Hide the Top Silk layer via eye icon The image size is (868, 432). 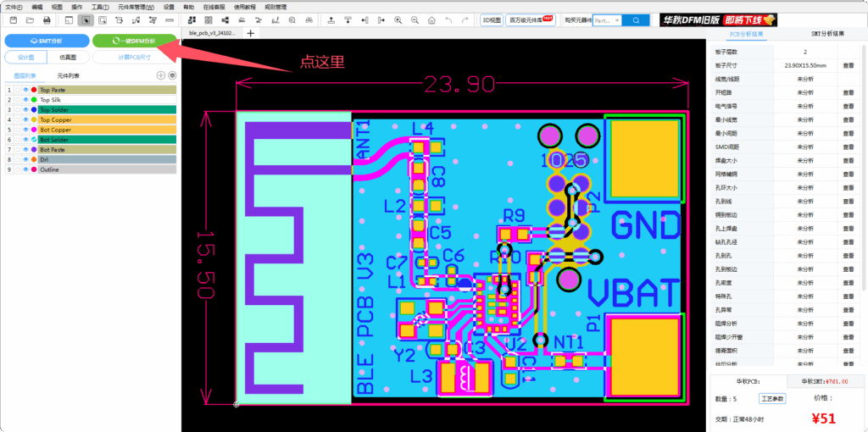(x=25, y=100)
